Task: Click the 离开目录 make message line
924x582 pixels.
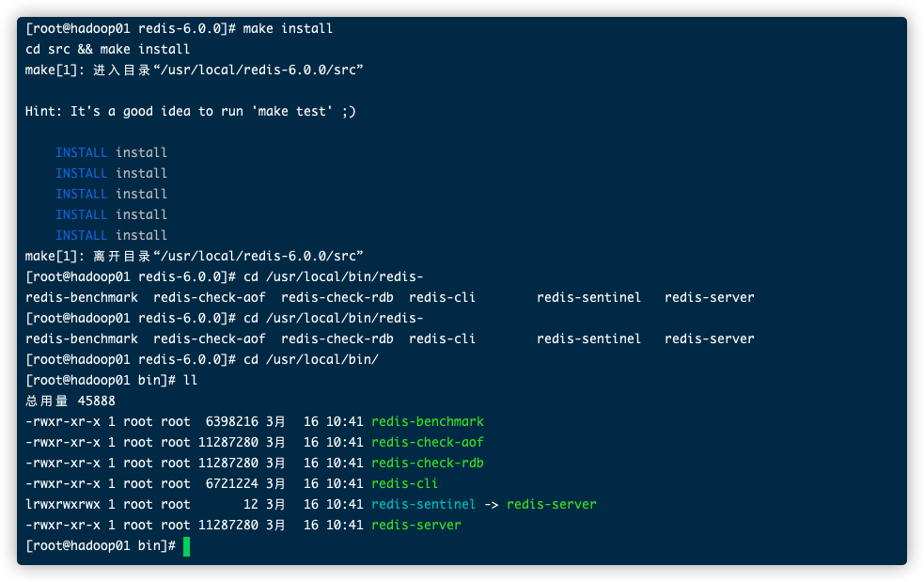Action: pos(194,256)
